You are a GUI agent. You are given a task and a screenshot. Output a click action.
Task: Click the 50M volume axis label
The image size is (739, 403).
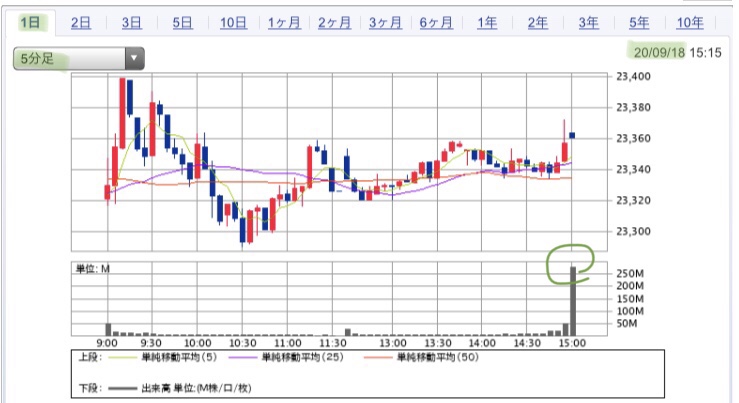click(627, 323)
